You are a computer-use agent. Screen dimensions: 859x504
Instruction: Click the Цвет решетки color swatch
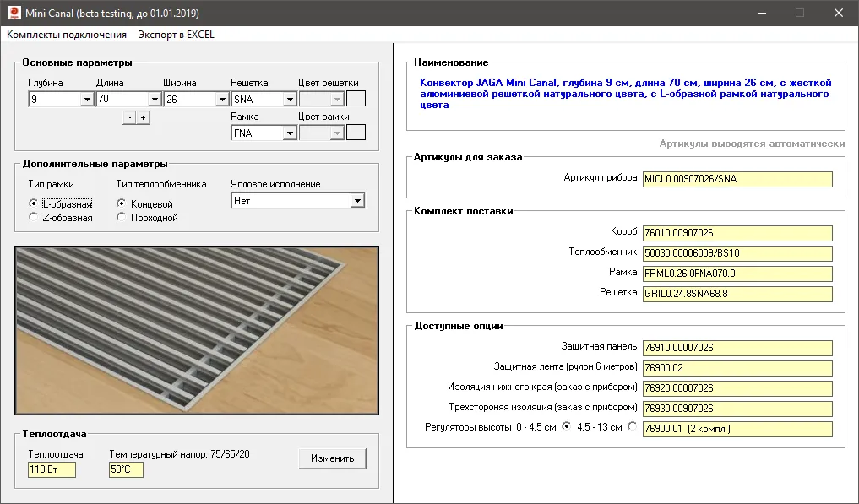tap(356, 99)
